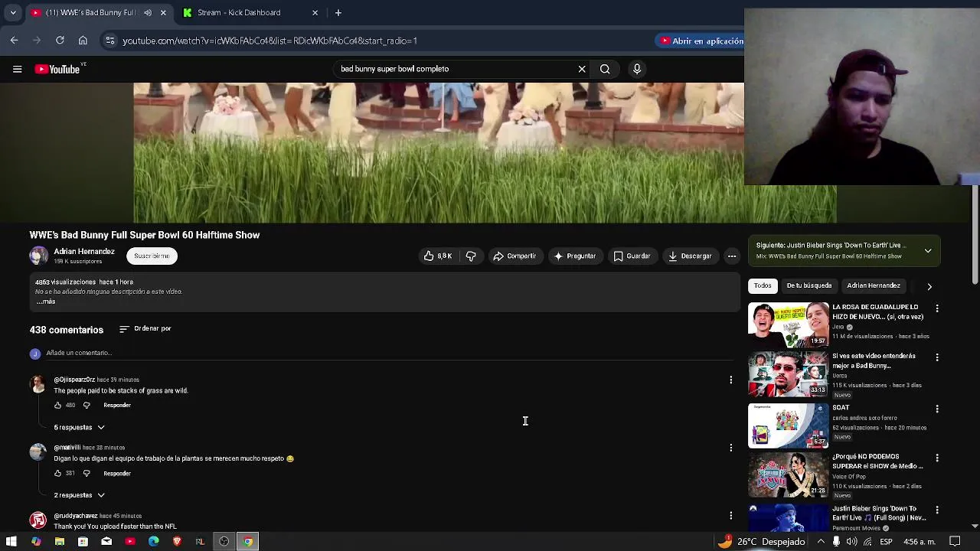
Task: Open the SOAT video title
Action: 841,408
